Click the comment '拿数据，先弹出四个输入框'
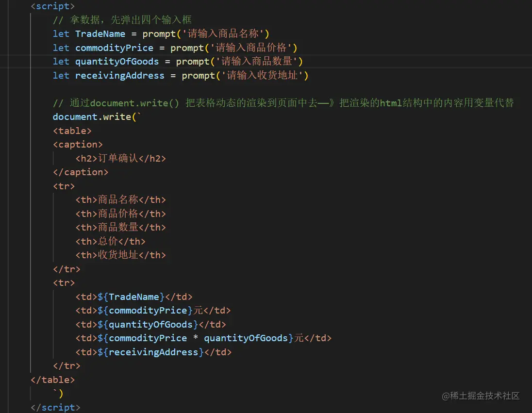The width and height of the screenshot is (532, 413). click(131, 20)
